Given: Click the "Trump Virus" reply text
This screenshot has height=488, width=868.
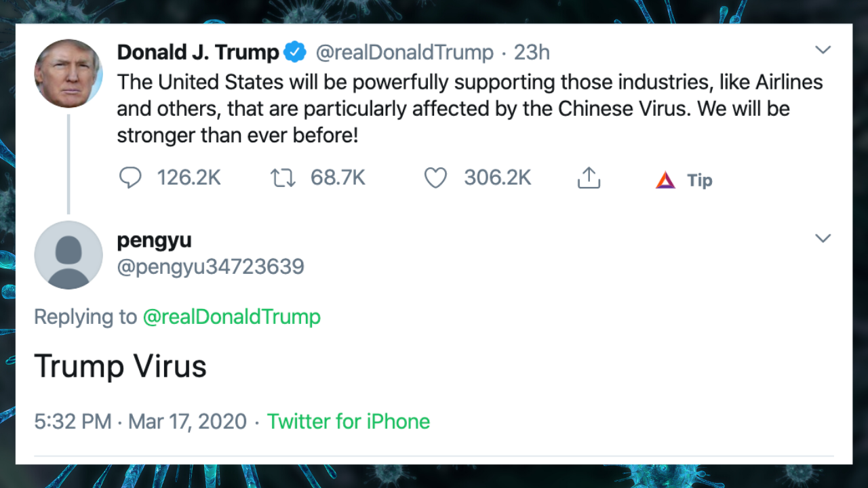Looking at the screenshot, I should (120, 367).
